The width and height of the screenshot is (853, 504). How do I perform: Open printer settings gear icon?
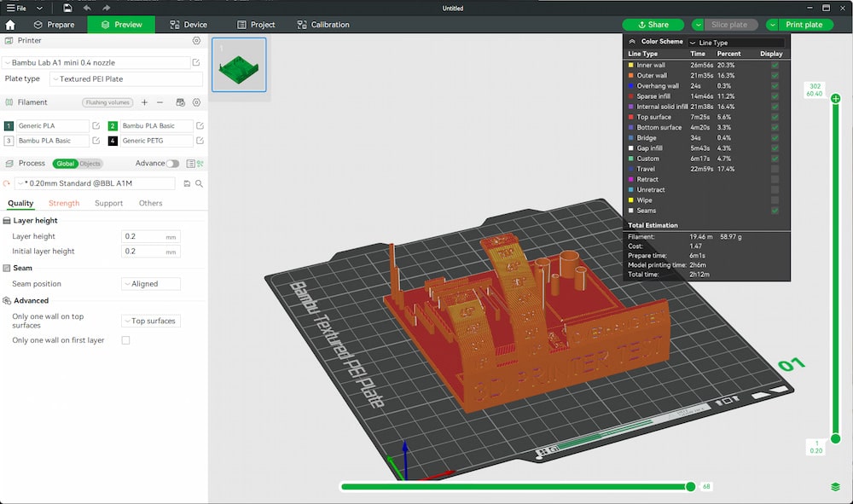(x=196, y=41)
